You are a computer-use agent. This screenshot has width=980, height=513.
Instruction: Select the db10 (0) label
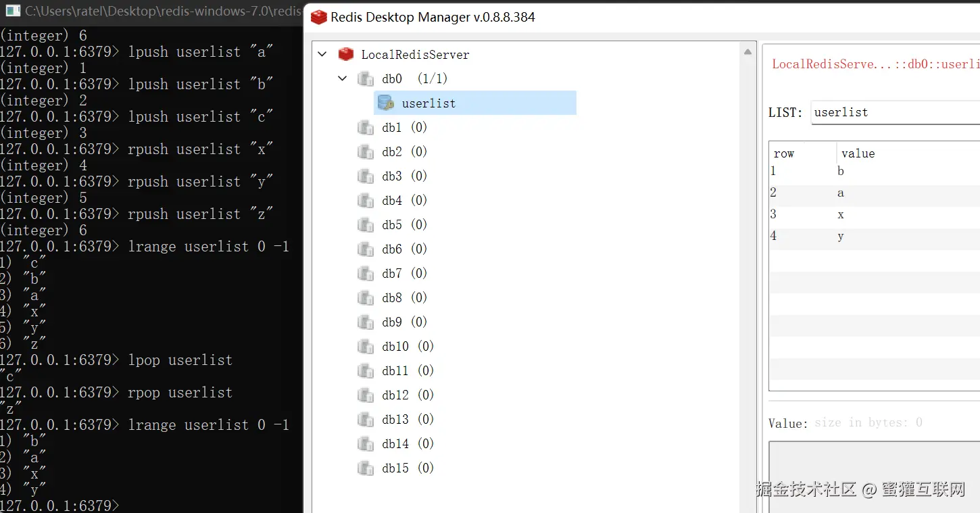point(408,347)
